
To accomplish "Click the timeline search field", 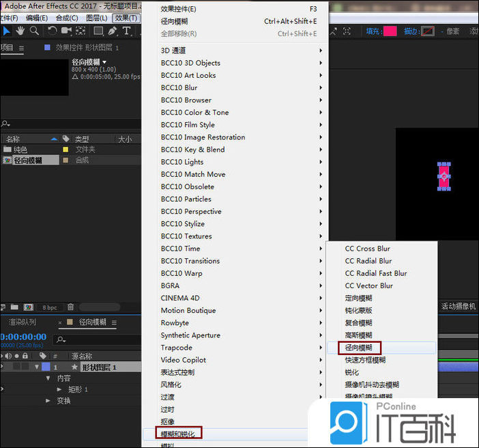I will point(98,339).
